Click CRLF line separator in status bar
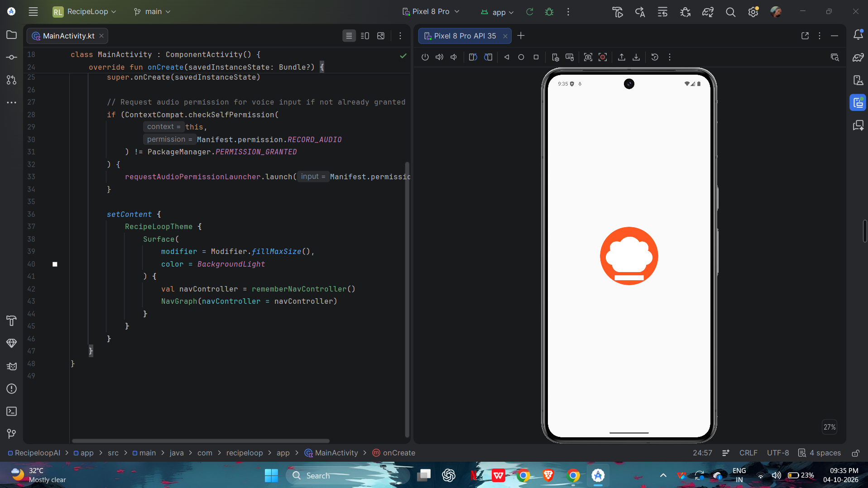Viewport: 868px width, 488px height. coord(748,453)
